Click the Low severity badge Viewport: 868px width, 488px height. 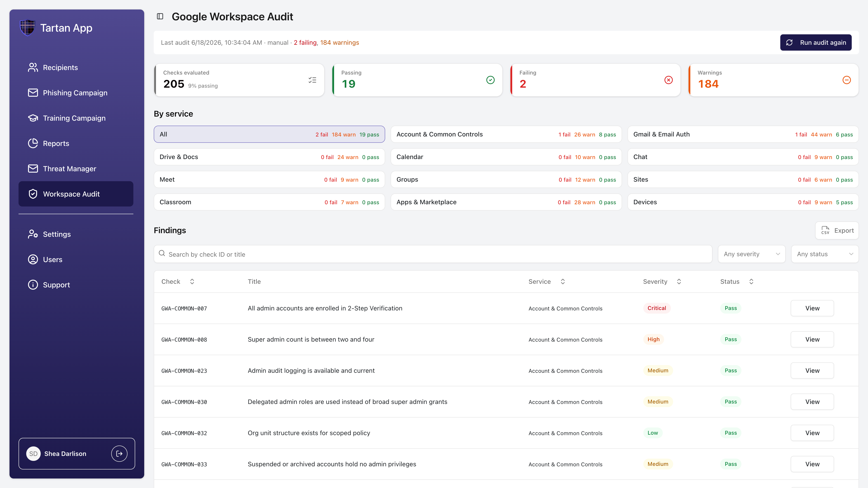(x=652, y=433)
